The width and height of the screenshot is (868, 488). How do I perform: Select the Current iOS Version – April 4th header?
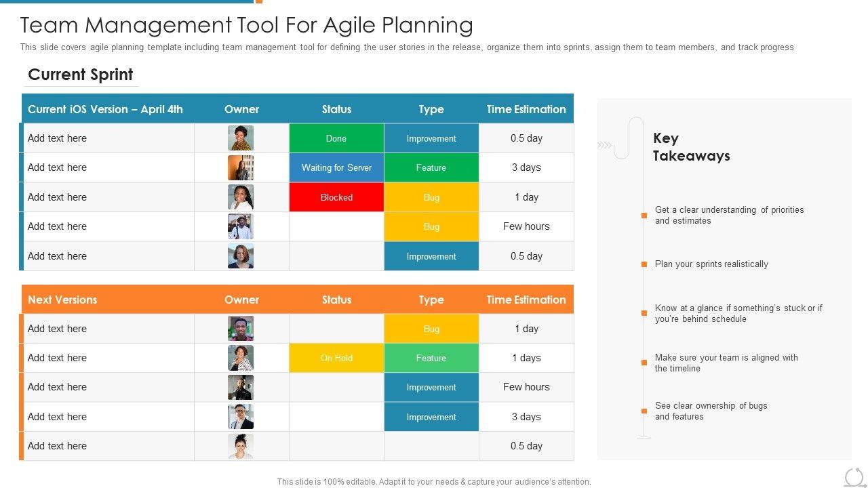(x=105, y=109)
